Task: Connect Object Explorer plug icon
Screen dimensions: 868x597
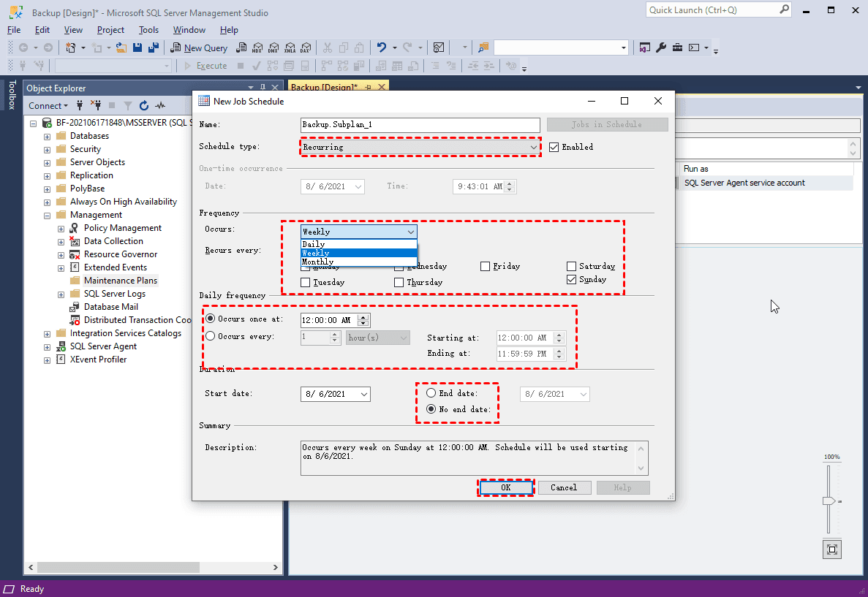Action: pyautogui.click(x=80, y=105)
